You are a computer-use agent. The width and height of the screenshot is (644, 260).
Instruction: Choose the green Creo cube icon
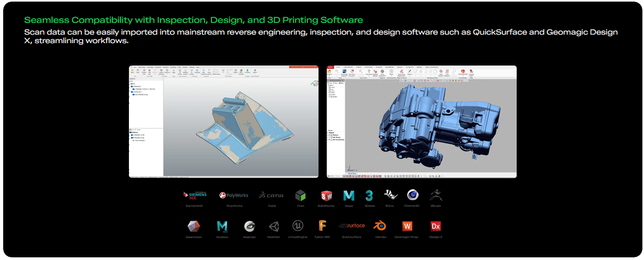(x=300, y=196)
